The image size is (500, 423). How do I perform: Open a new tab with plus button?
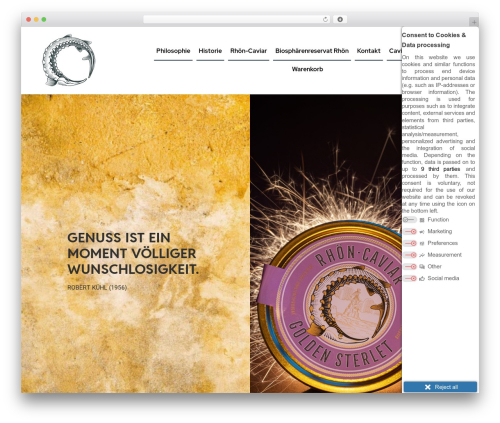[x=474, y=22]
